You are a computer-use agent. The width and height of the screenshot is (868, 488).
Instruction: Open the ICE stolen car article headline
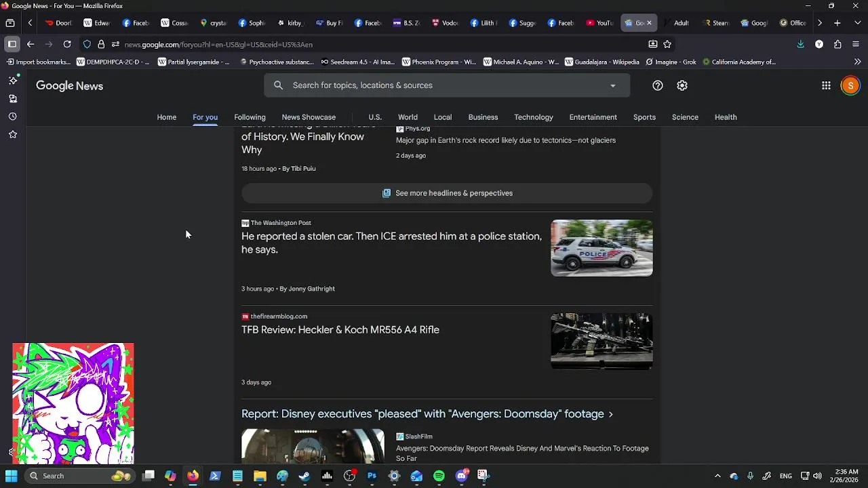(x=391, y=243)
